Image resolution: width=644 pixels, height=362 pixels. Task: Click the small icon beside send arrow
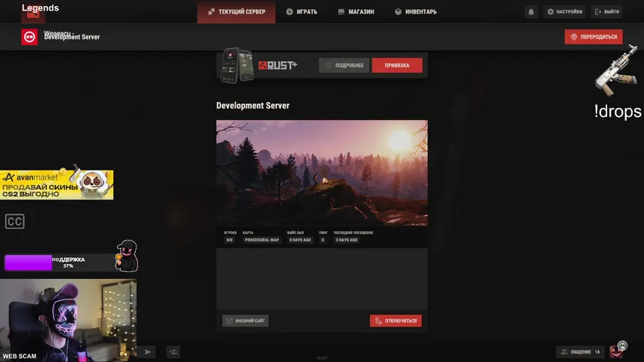coord(173,351)
